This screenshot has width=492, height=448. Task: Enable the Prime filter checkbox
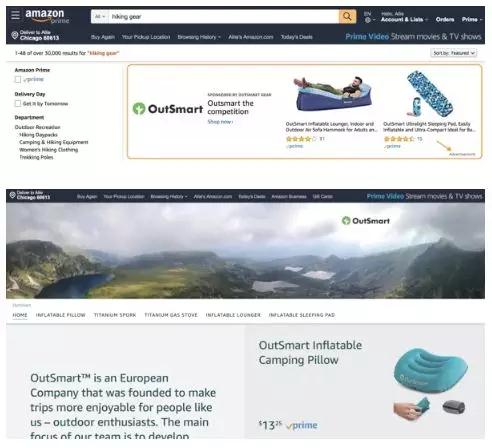click(18, 79)
